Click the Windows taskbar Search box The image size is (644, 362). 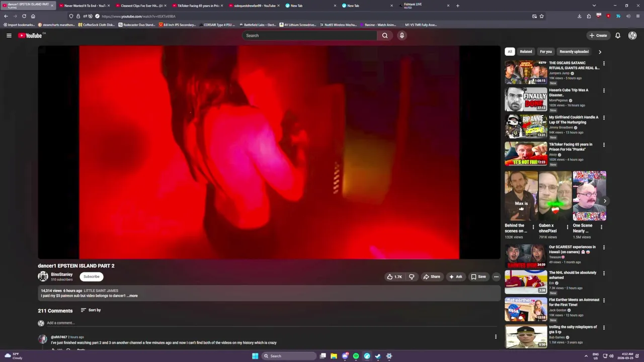pos(288,356)
